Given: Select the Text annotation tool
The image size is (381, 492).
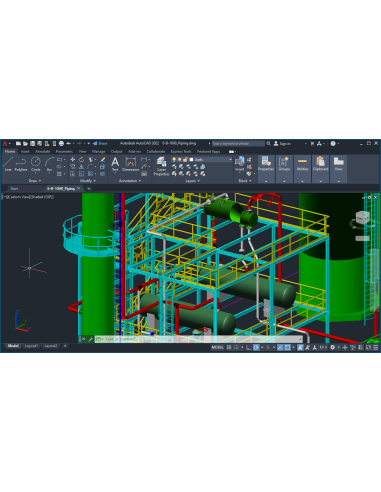Looking at the screenshot, I should [x=115, y=164].
